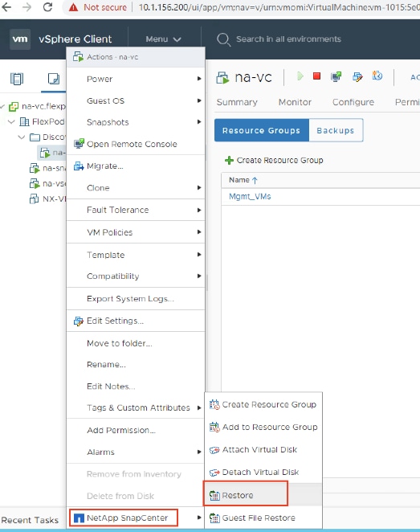Screen dimensions: 420x532
Task: Expand the VM Policies submenu arrow
Action: (199, 232)
